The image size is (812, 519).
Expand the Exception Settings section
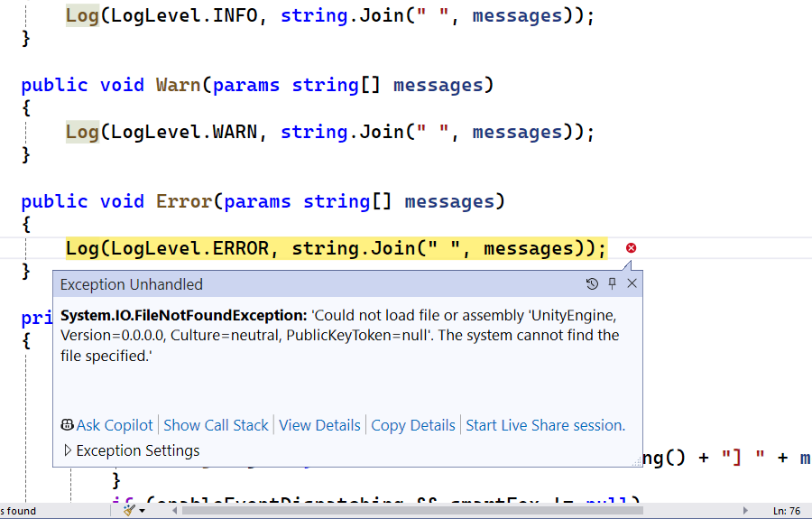click(x=68, y=450)
